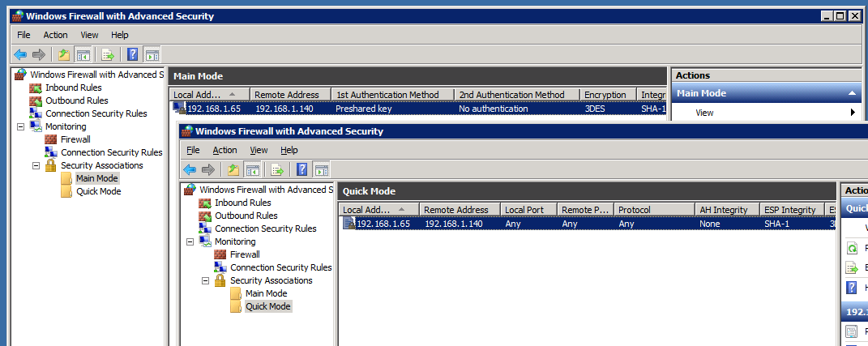Collapse Security Associations node in front window tree
Image resolution: width=868 pixels, height=346 pixels.
pyautogui.click(x=205, y=280)
